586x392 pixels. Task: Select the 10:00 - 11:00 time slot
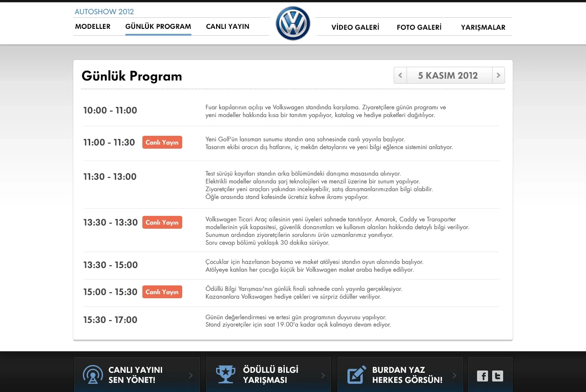110,110
